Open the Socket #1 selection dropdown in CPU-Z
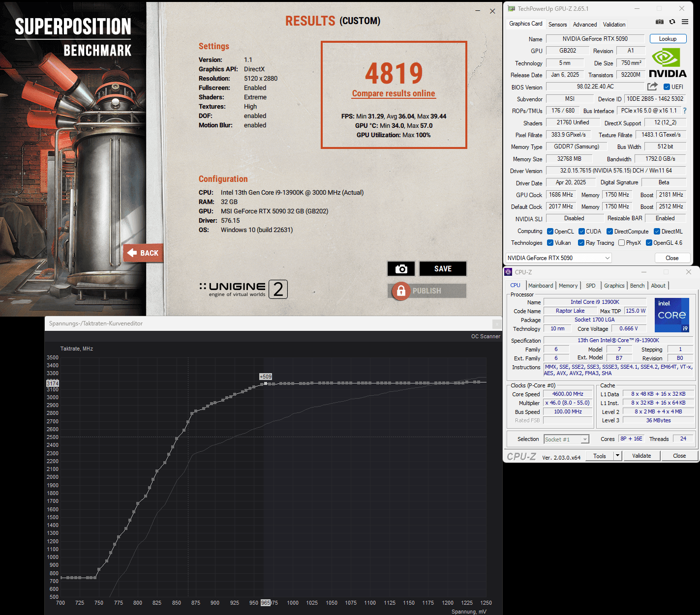 (566, 439)
